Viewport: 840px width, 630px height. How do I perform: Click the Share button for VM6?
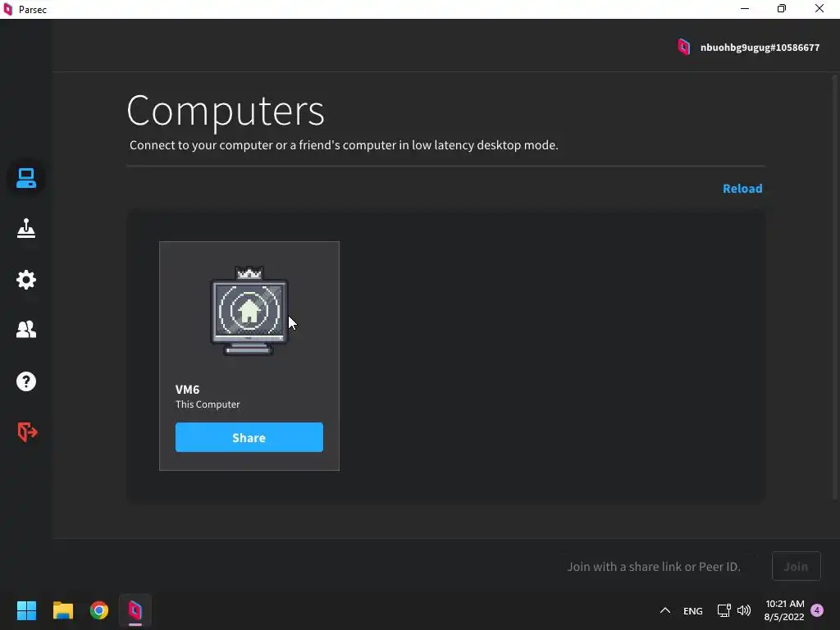[249, 437]
